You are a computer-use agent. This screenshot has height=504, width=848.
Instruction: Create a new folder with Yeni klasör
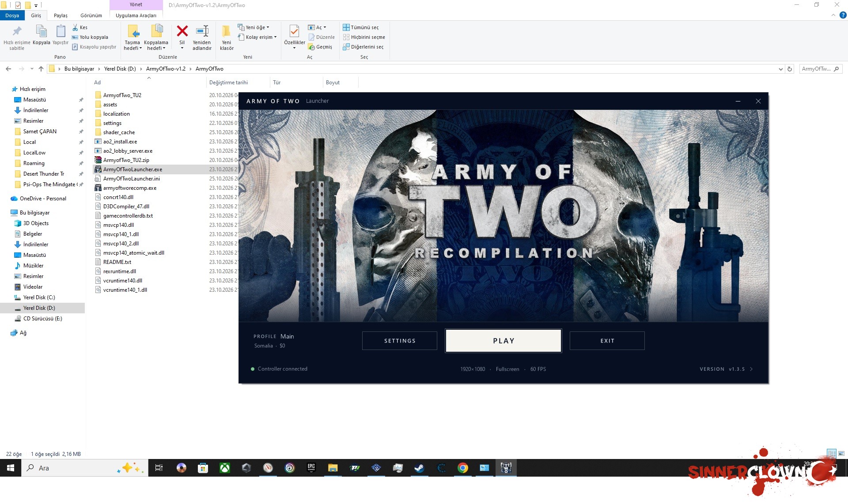(227, 38)
